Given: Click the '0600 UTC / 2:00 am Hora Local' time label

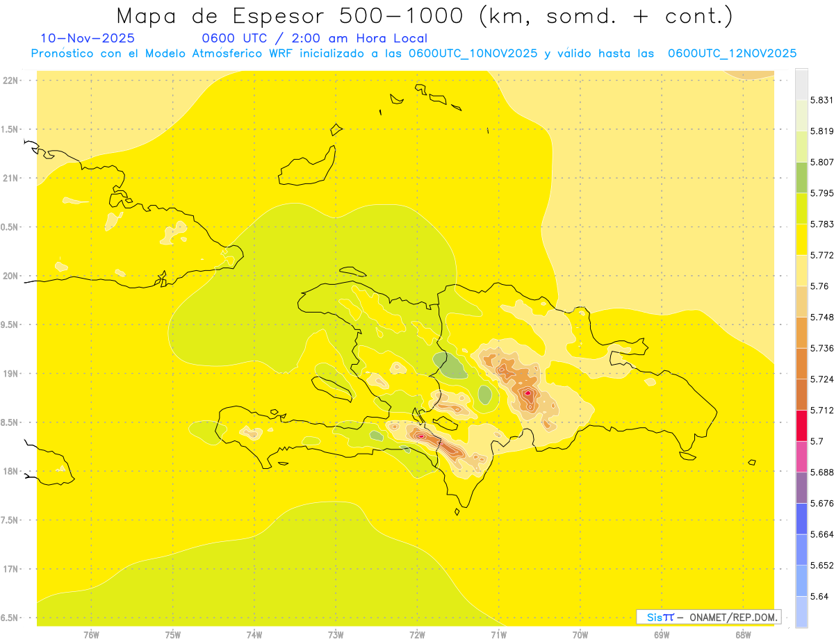Looking at the screenshot, I should pyautogui.click(x=314, y=39).
